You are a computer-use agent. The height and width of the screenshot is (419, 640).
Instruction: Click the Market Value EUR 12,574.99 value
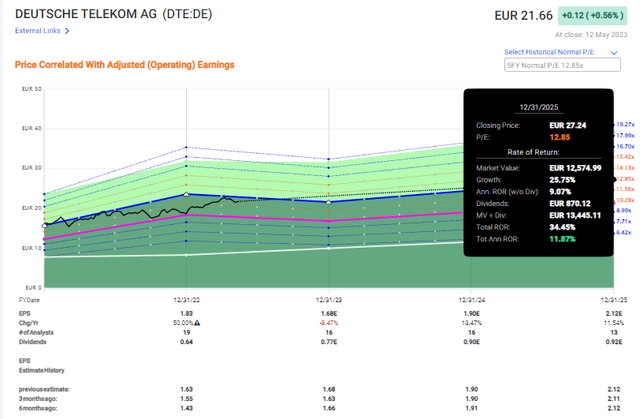coord(575,168)
